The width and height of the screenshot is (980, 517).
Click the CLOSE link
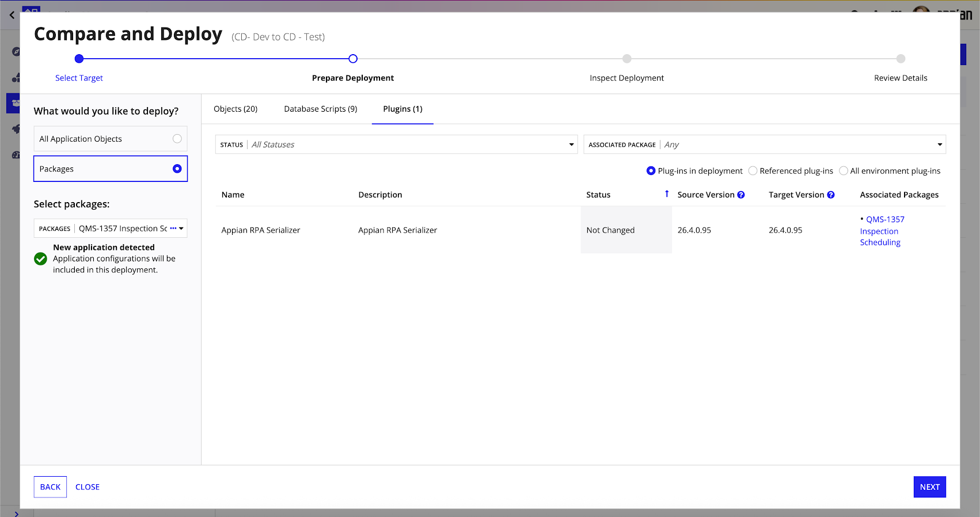pyautogui.click(x=88, y=487)
